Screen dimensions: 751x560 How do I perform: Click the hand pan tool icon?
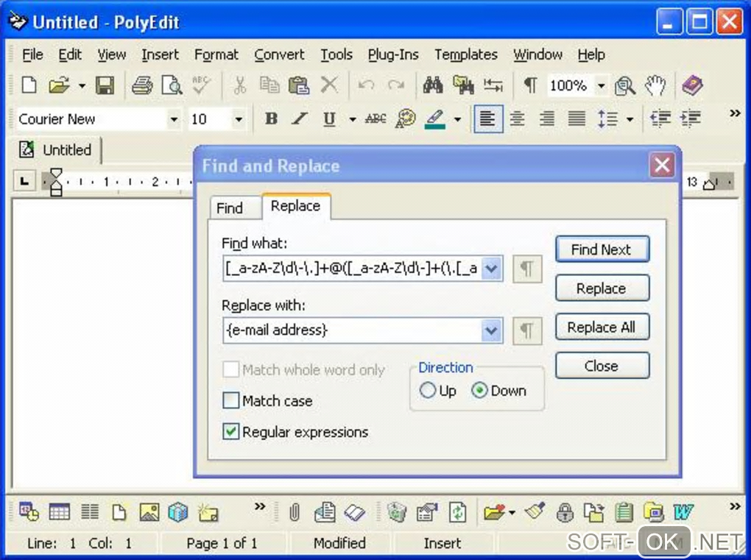point(655,85)
